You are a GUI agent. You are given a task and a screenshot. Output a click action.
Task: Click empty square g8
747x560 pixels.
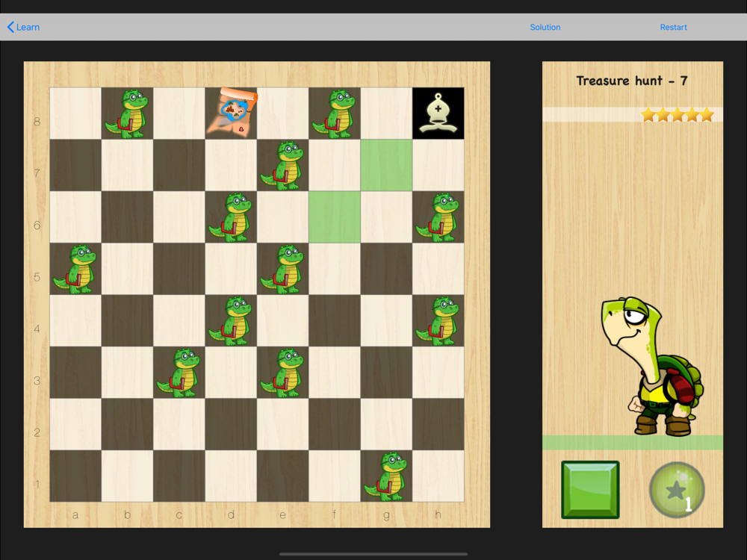[386, 113]
